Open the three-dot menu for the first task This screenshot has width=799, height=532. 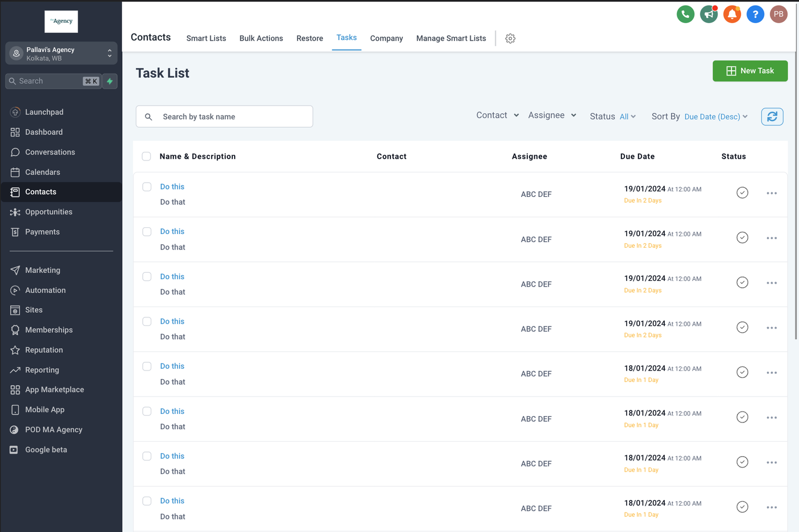[772, 193]
